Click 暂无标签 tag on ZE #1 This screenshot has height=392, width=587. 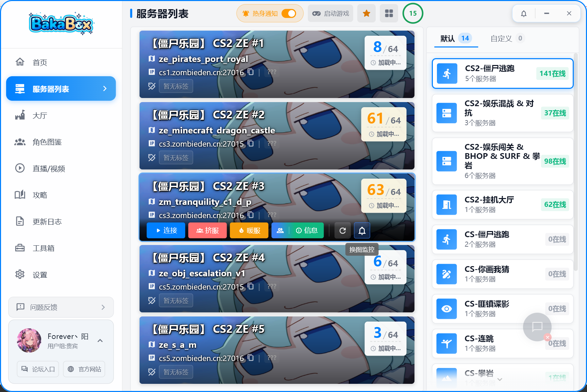coord(176,86)
